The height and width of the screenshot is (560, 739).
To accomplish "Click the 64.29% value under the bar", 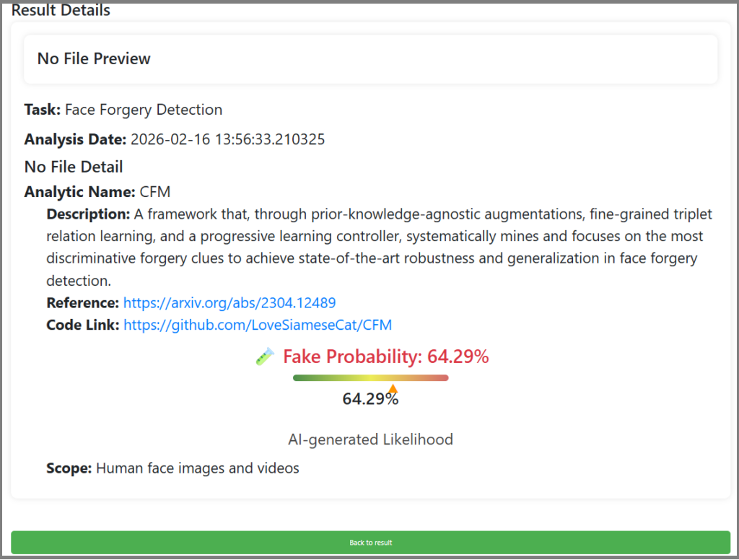I will (370, 399).
